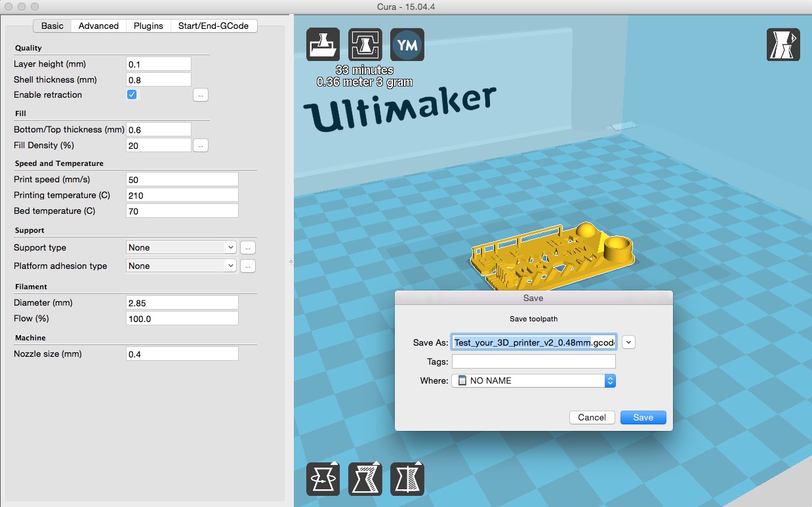This screenshot has width=812, height=507.
Task: Open the Platform adhesion type dropdown
Action: [x=181, y=266]
